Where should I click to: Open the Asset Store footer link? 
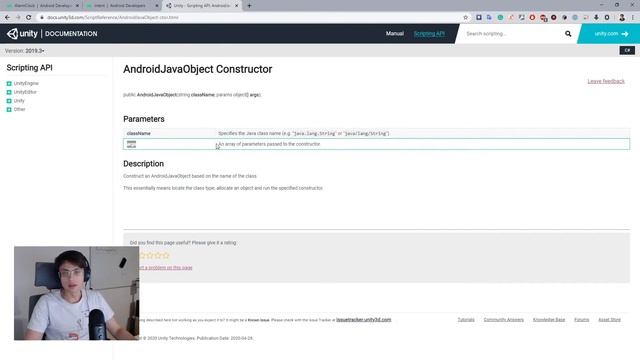(609, 320)
